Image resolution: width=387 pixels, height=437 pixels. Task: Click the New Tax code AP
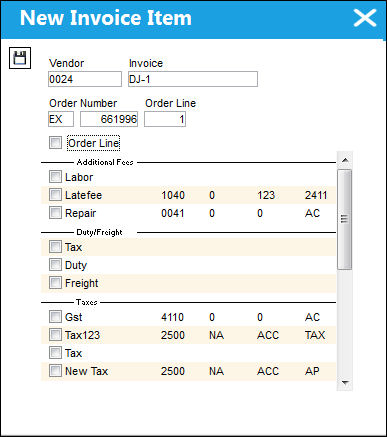click(x=312, y=371)
